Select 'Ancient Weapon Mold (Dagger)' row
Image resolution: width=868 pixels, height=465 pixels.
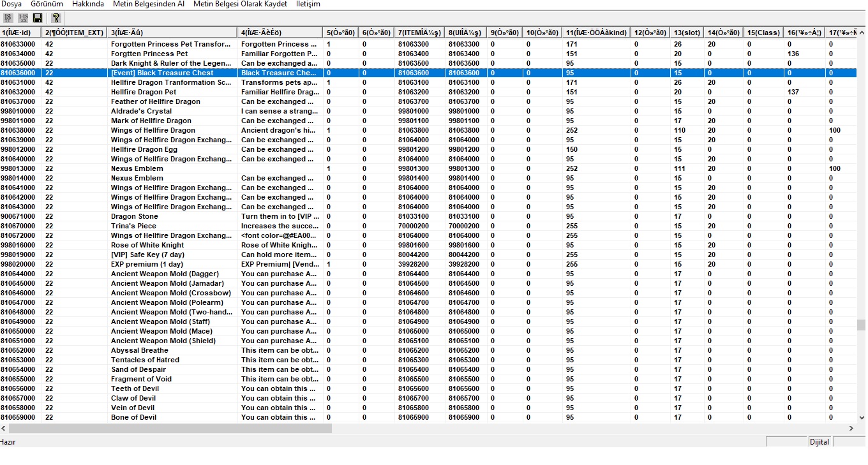[x=428, y=274]
